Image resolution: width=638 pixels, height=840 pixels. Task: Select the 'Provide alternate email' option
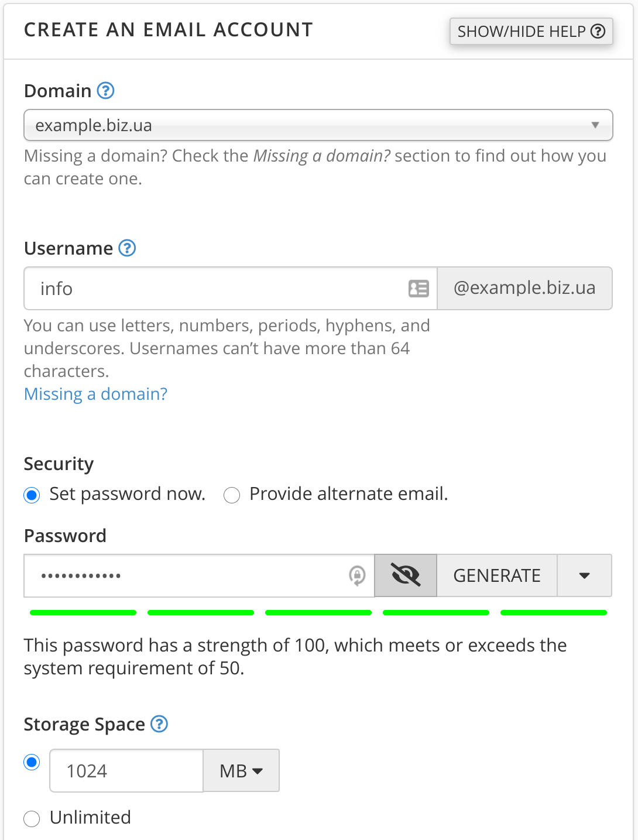click(232, 495)
